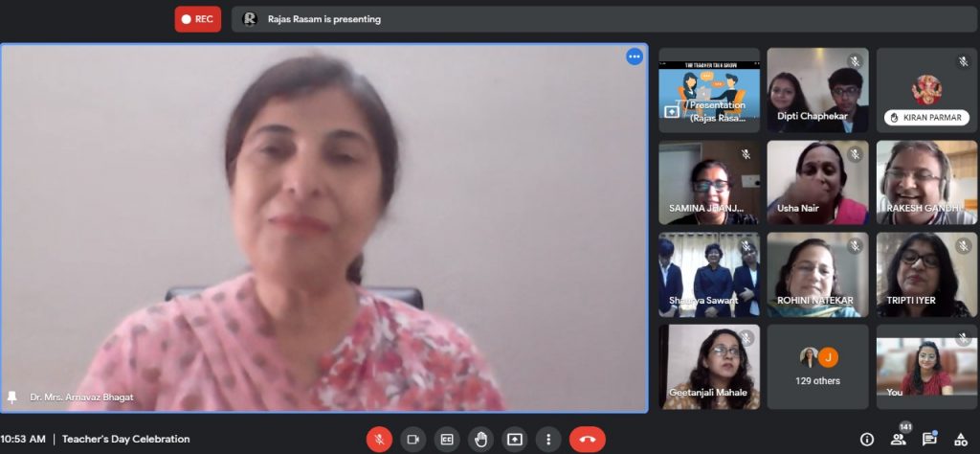End the call with red hang-up button

pos(587,439)
